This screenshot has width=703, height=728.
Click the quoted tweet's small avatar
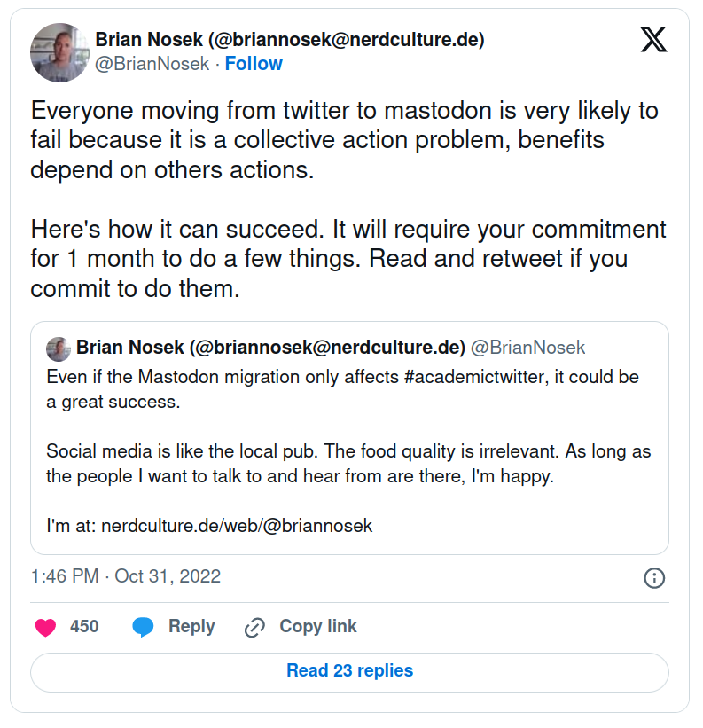[59, 348]
